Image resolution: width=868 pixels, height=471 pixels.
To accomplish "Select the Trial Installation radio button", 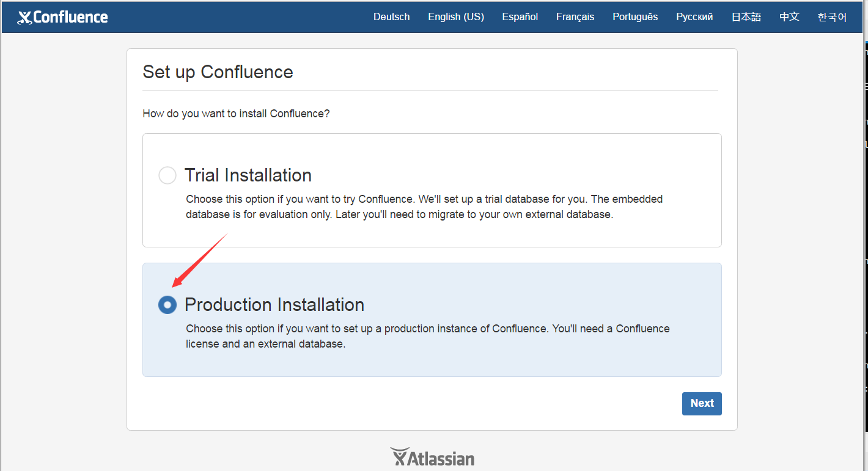I will 167,175.
